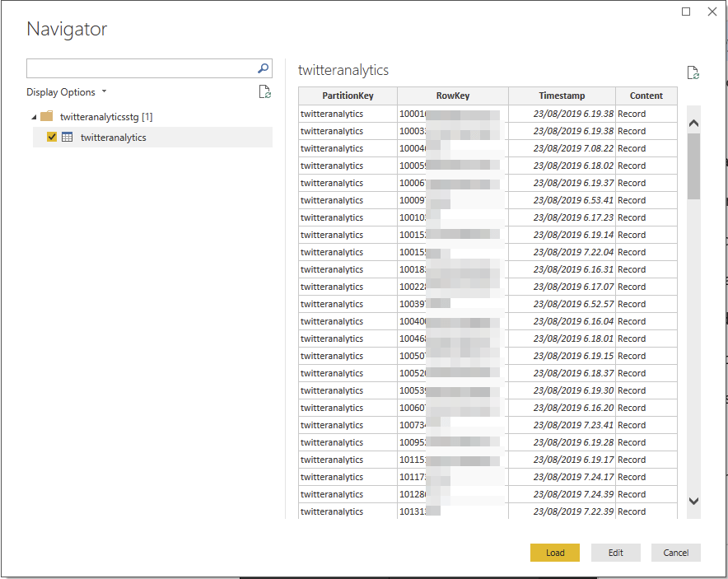Uncheck the twitteranalytics table checkbox
728x579 pixels.
[52, 137]
